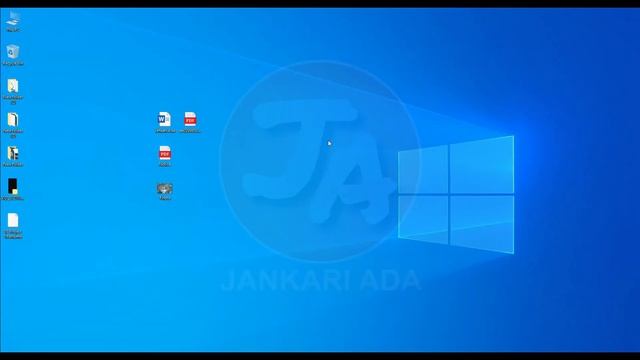Select the PDF file below the Word document
This screenshot has width=640, height=360.
point(165,153)
